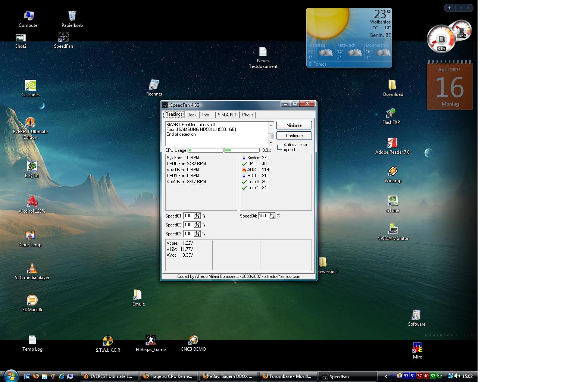Select the Emule folder icon
The image size is (588, 382).
(x=138, y=298)
